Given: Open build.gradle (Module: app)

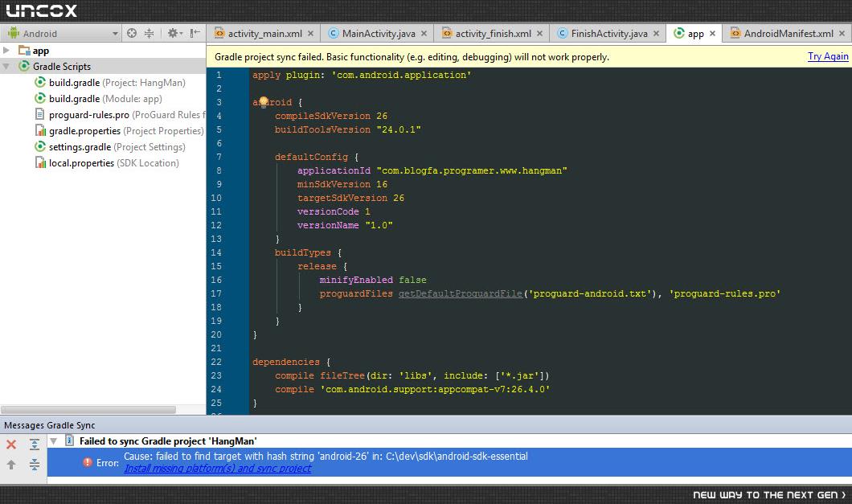Looking at the screenshot, I should click(x=98, y=98).
